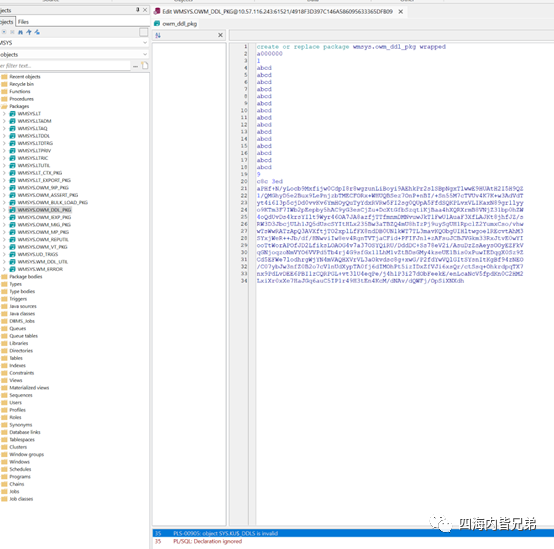This screenshot has width=554, height=549.
Task: Close the Edit WMSYS.OWM_DDL_PKG window tab
Action: (x=401, y=12)
